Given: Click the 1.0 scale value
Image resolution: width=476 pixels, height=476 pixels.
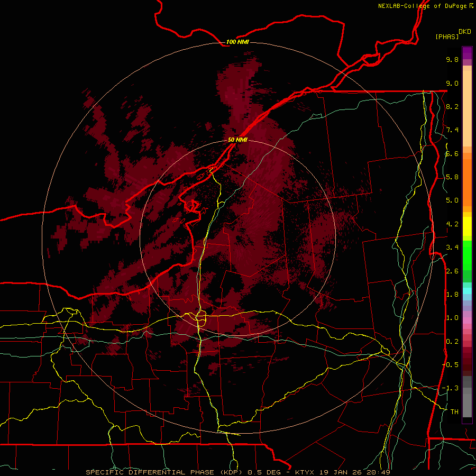Looking at the screenshot, I should pyautogui.click(x=452, y=318).
